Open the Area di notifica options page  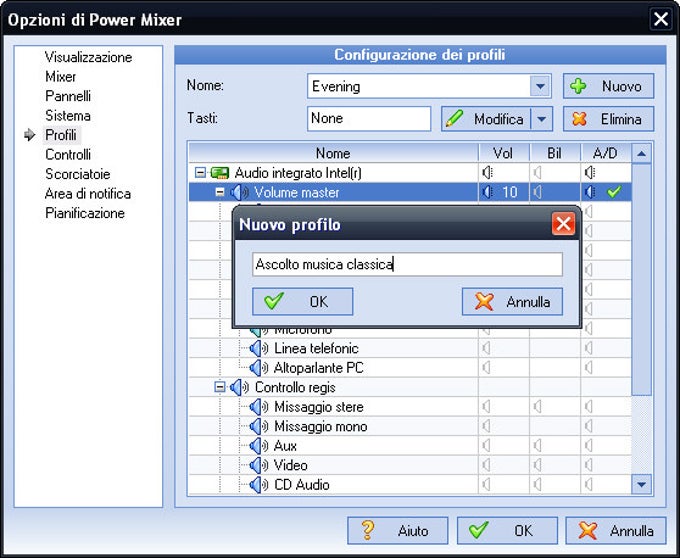coord(88,194)
